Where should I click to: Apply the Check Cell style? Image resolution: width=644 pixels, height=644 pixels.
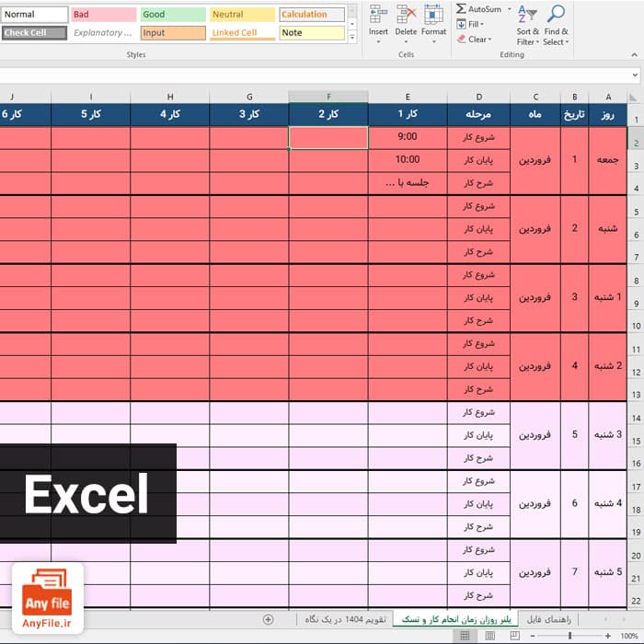[35, 33]
